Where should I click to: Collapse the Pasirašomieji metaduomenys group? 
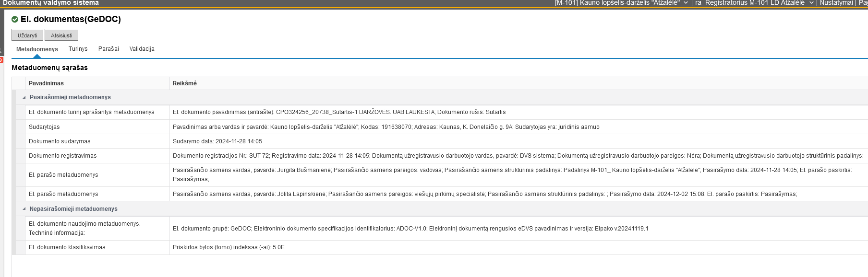tap(24, 97)
